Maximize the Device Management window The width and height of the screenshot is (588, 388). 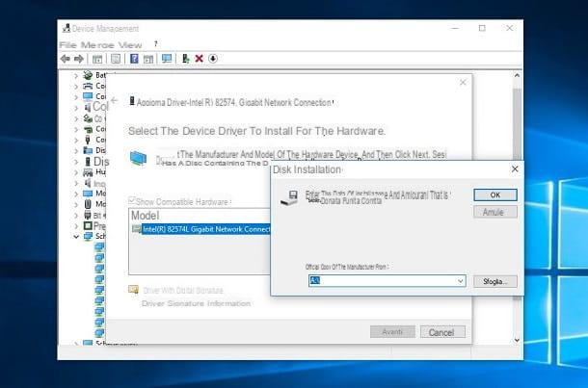[x=482, y=28]
